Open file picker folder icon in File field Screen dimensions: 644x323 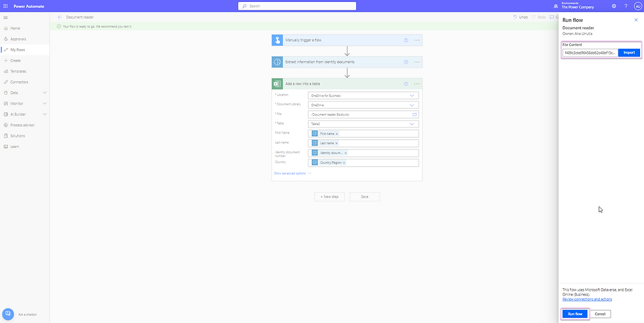[x=415, y=114]
